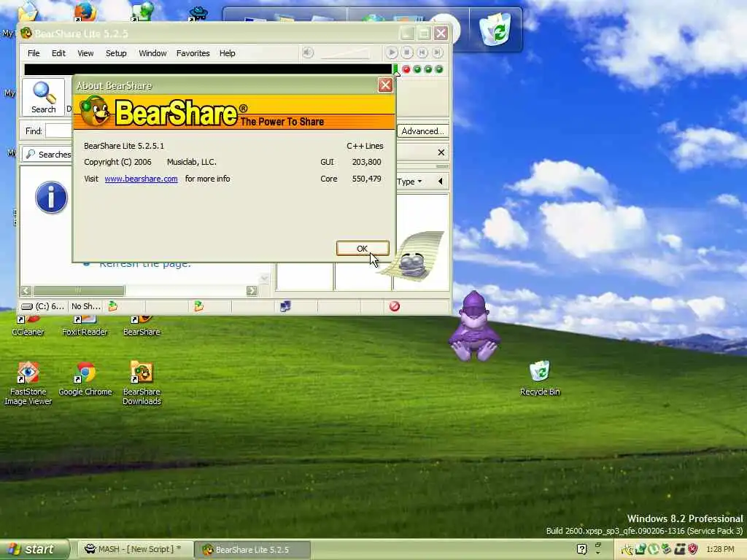Open FastStone Image Viewer desktop icon
The width and height of the screenshot is (747, 560).
point(28,384)
